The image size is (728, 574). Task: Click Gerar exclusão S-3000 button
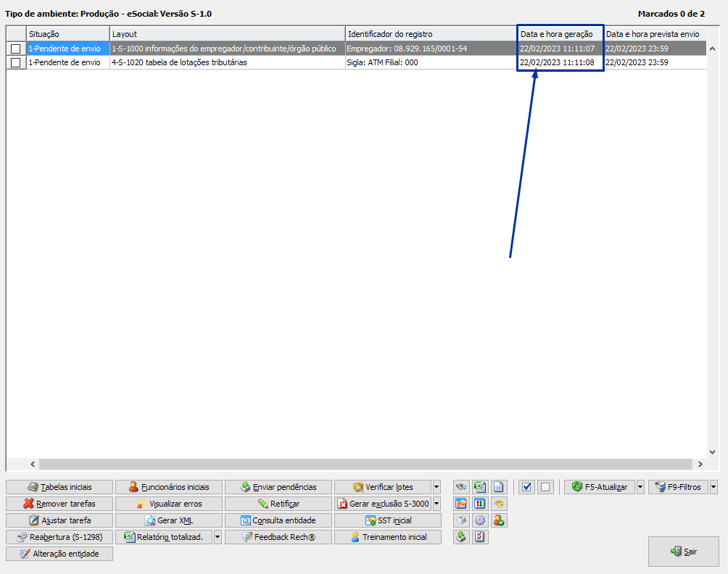pyautogui.click(x=383, y=504)
